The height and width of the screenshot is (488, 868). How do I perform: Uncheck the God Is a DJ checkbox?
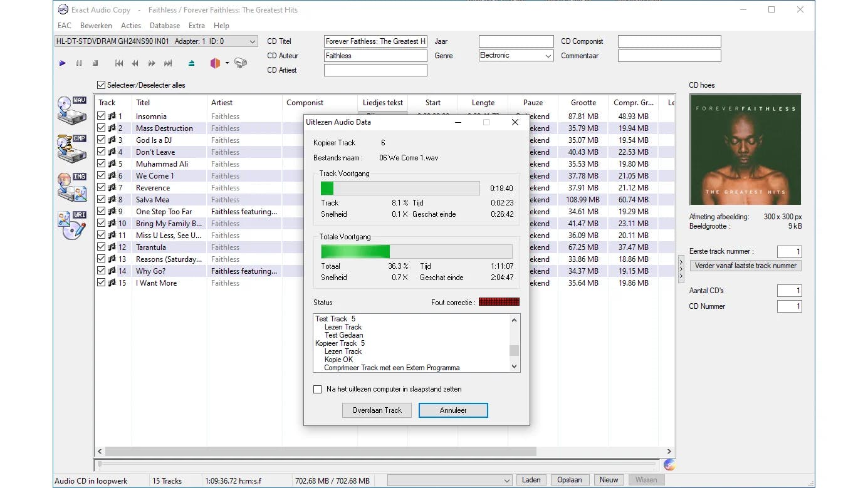point(102,140)
